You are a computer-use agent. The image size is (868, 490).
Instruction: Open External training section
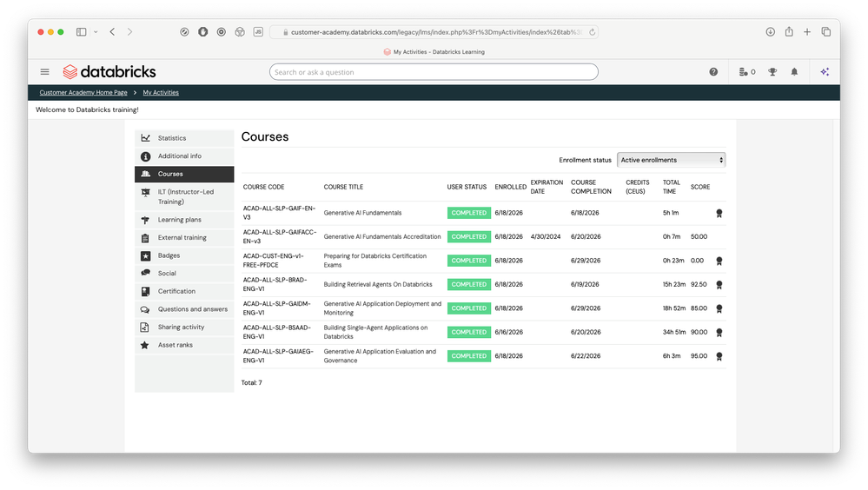tap(184, 237)
